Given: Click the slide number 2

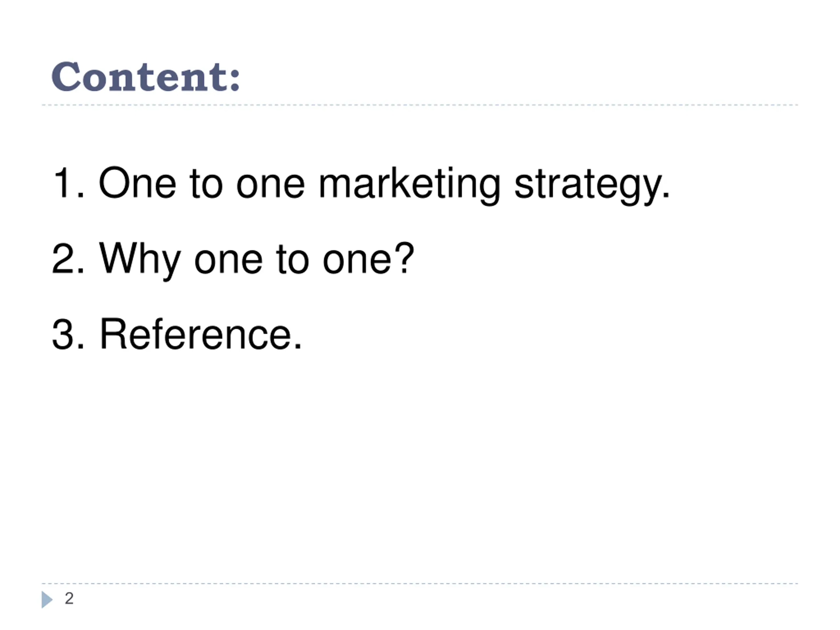Looking at the screenshot, I should [69, 598].
